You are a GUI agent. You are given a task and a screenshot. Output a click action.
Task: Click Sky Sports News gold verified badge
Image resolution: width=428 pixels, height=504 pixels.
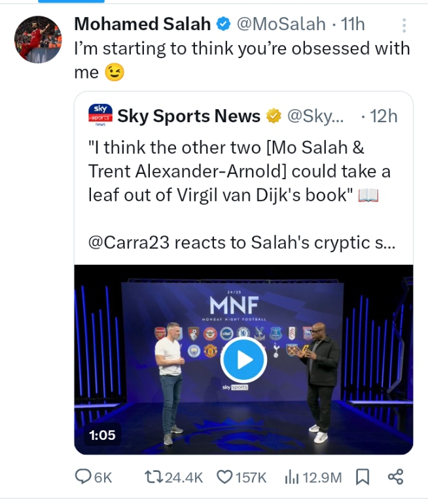tap(274, 116)
